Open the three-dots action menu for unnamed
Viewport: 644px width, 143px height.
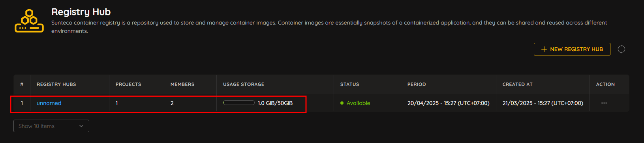[604, 103]
